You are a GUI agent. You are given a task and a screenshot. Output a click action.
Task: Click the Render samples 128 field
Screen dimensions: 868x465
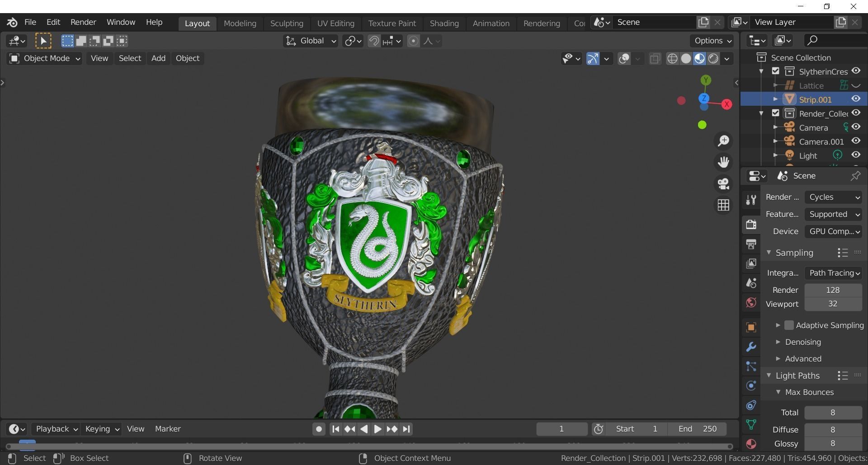tap(833, 290)
